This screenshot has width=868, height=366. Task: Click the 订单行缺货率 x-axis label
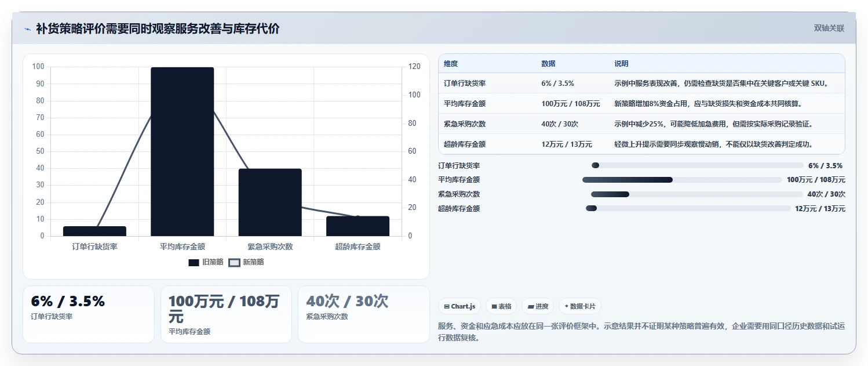[x=94, y=247]
